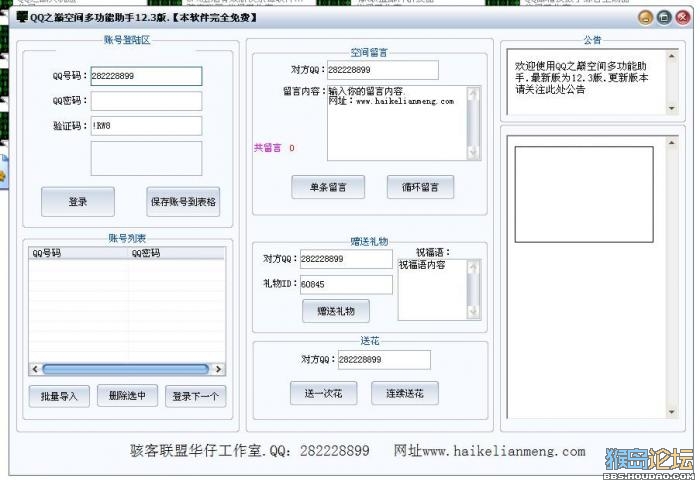Focus 对方QQ field in 空间留言 section

383,70
